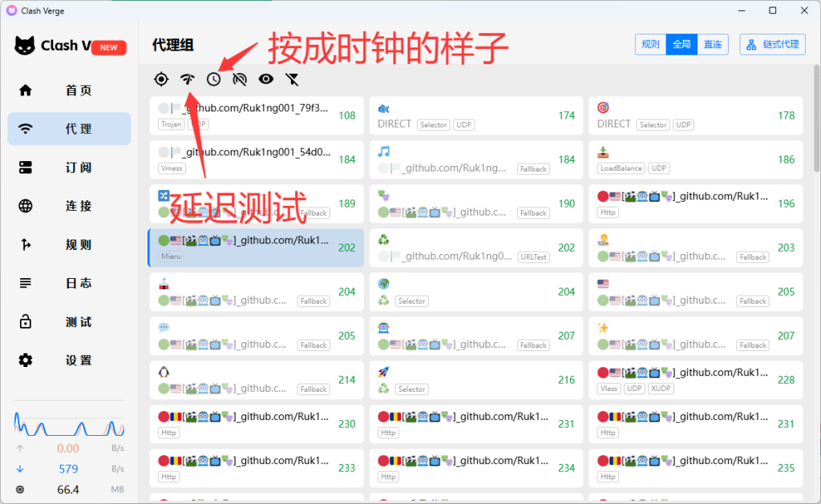Open the 首页 home page
Image resolution: width=821 pixels, height=504 pixels.
[69, 90]
